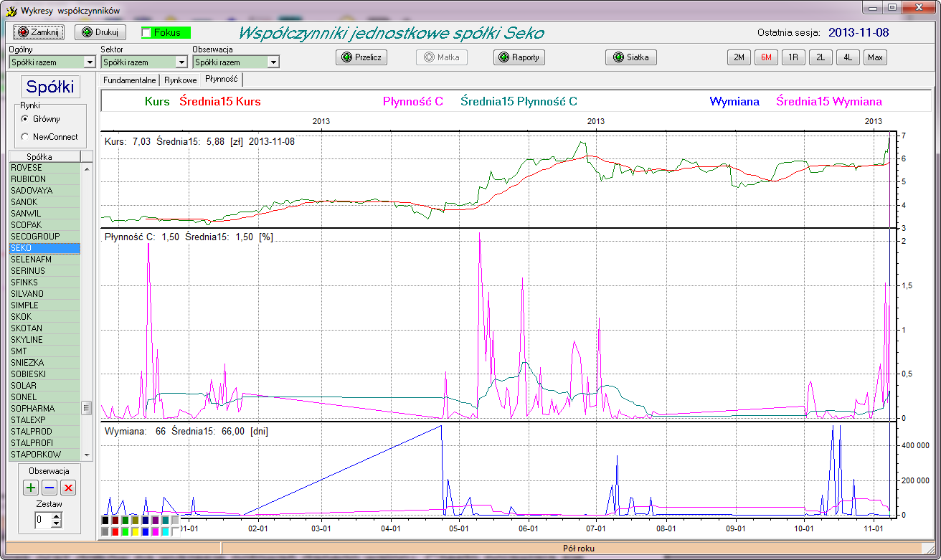Select SKOTAN in the company list
This screenshot has height=560, width=941.
(44, 328)
